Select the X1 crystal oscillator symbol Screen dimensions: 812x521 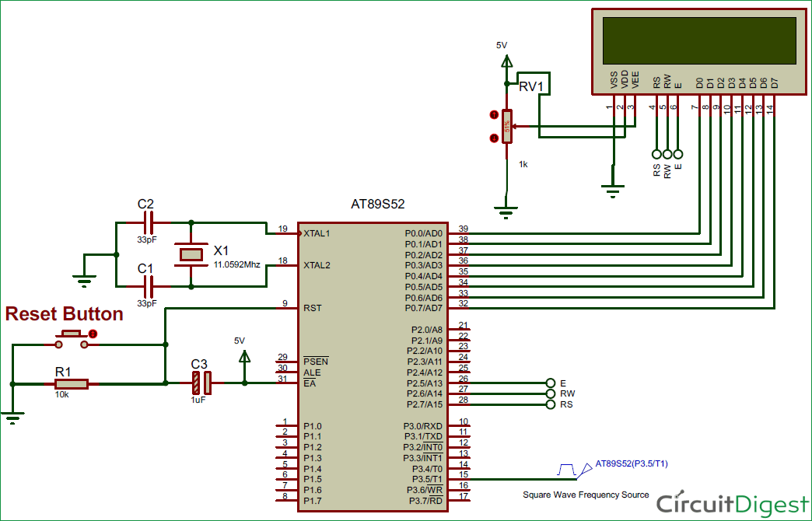coord(192,254)
